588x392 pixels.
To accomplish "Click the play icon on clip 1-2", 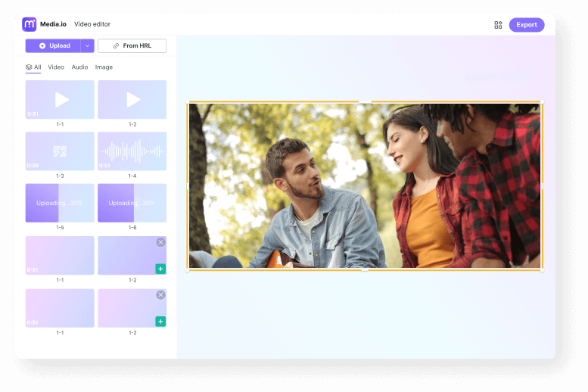I will point(133,99).
